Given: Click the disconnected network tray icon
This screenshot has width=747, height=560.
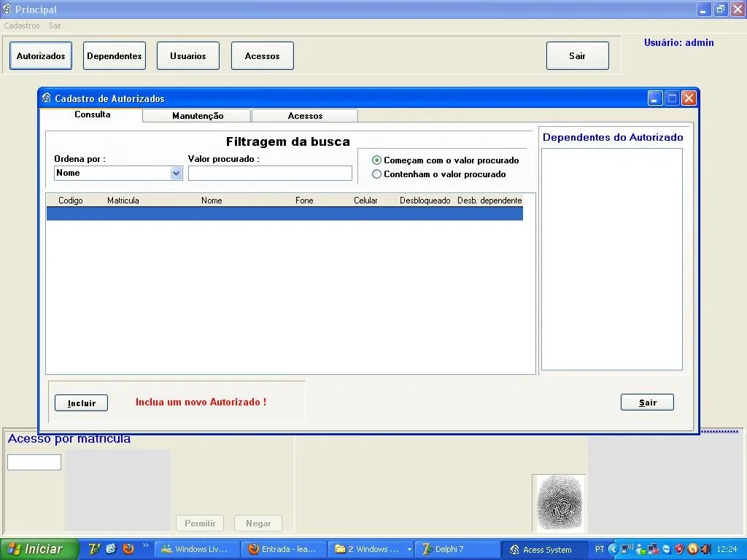Looking at the screenshot, I should pyautogui.click(x=653, y=550).
